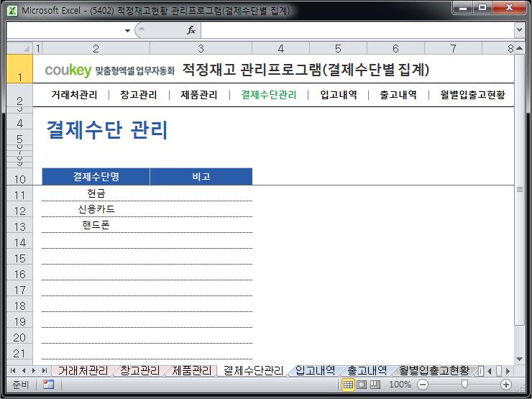Click the 창고관리 navigation link
Image resolution: width=532 pixels, height=399 pixels.
coord(139,95)
